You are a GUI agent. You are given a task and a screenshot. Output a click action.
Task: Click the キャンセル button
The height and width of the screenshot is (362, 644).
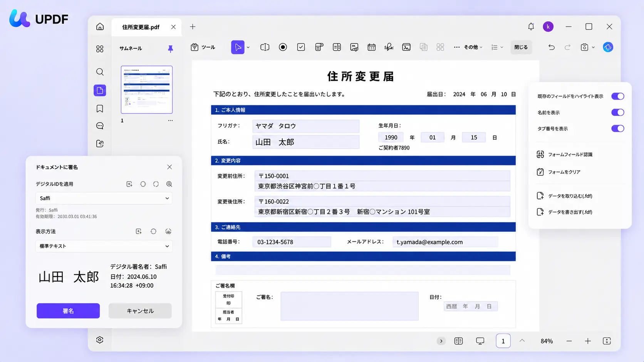(140, 311)
